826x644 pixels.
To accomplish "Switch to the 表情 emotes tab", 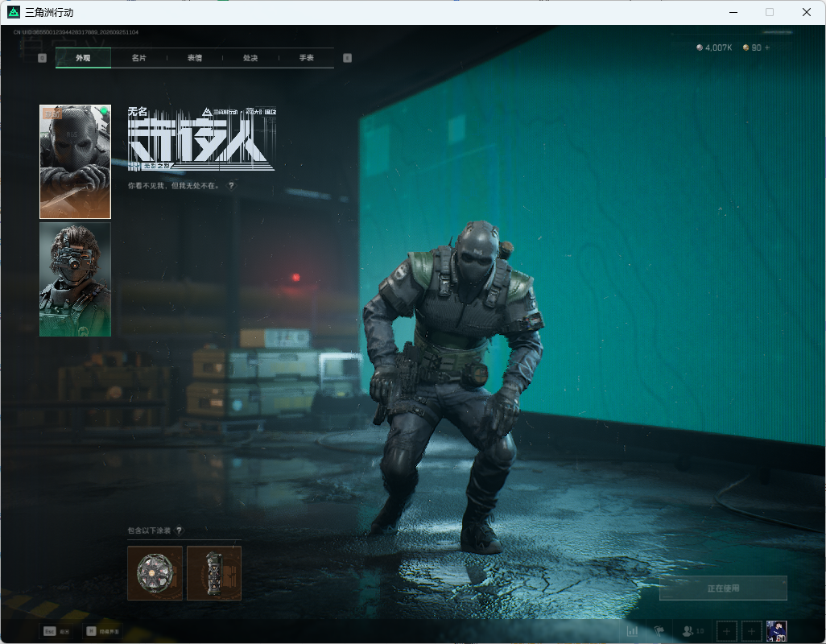I will [195, 58].
